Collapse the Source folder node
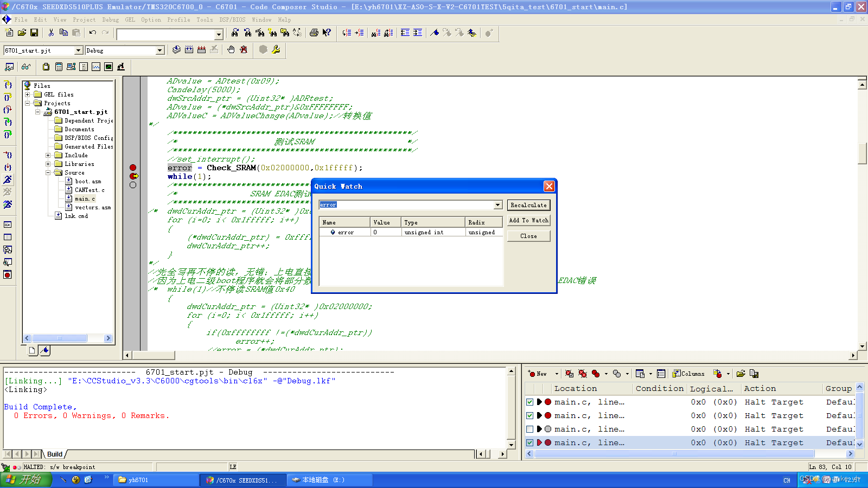868x488 pixels. tap(48, 172)
